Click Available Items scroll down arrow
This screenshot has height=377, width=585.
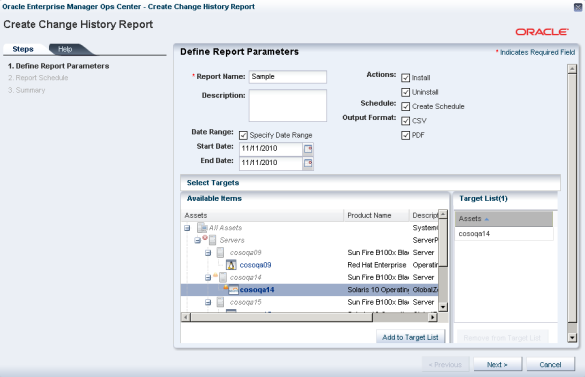coord(443,307)
